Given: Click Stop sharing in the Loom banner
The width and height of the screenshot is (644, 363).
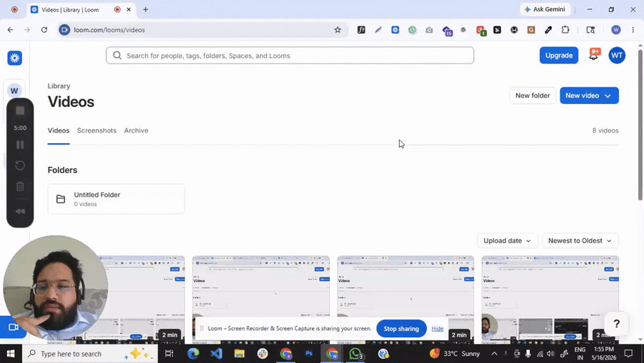Looking at the screenshot, I should click(x=401, y=328).
